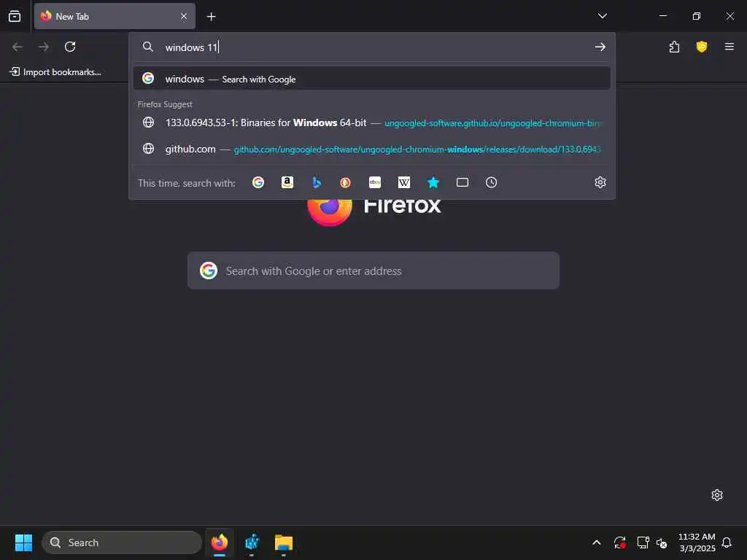Reload the current page
The image size is (747, 560).
[70, 47]
